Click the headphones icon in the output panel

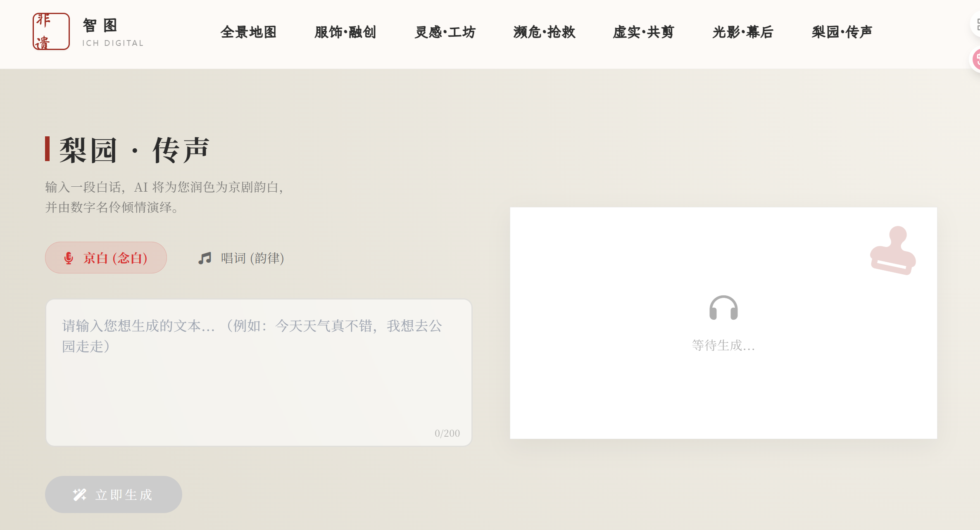click(723, 308)
